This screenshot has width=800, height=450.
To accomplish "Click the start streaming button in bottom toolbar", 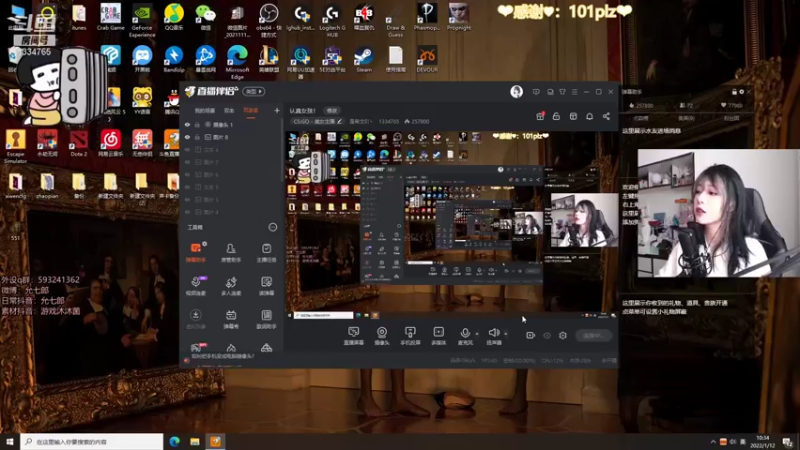I will pos(593,335).
